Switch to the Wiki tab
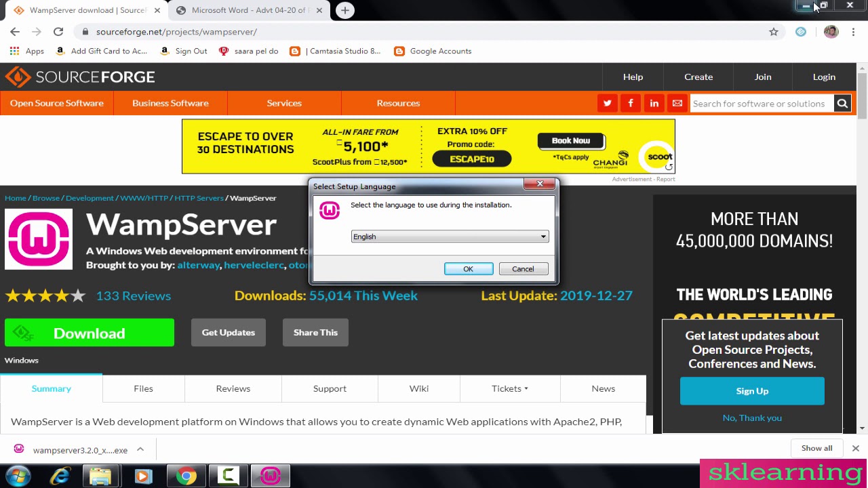868x488 pixels. (419, 388)
